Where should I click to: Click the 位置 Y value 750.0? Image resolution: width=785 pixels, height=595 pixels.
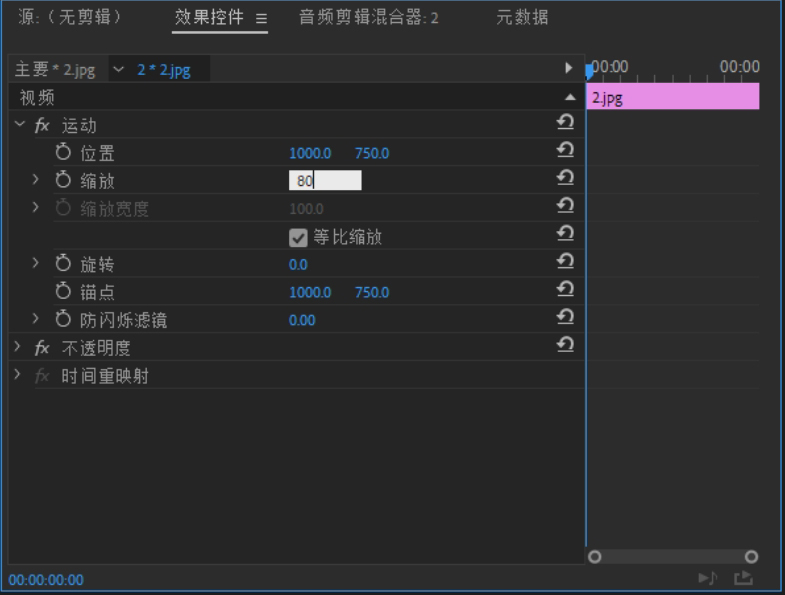(372, 153)
